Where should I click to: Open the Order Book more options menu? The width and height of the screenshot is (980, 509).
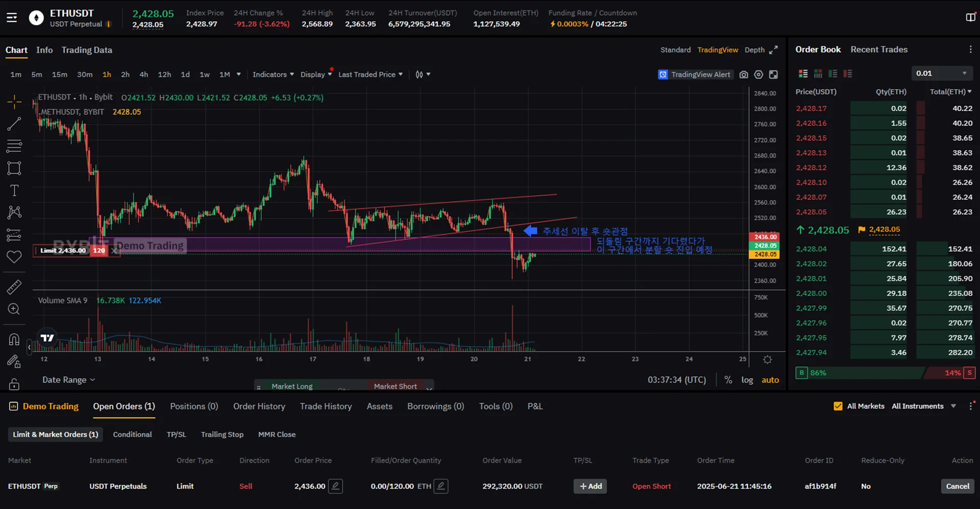970,49
